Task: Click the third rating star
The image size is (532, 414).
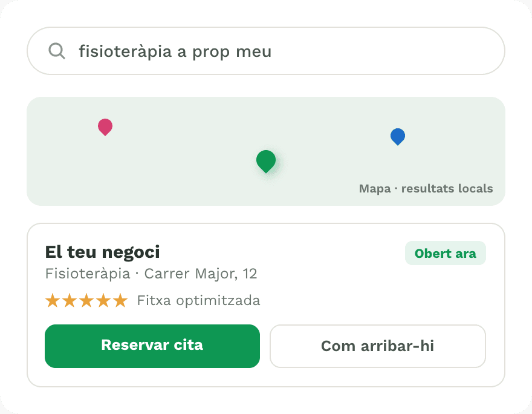Action: (x=86, y=301)
